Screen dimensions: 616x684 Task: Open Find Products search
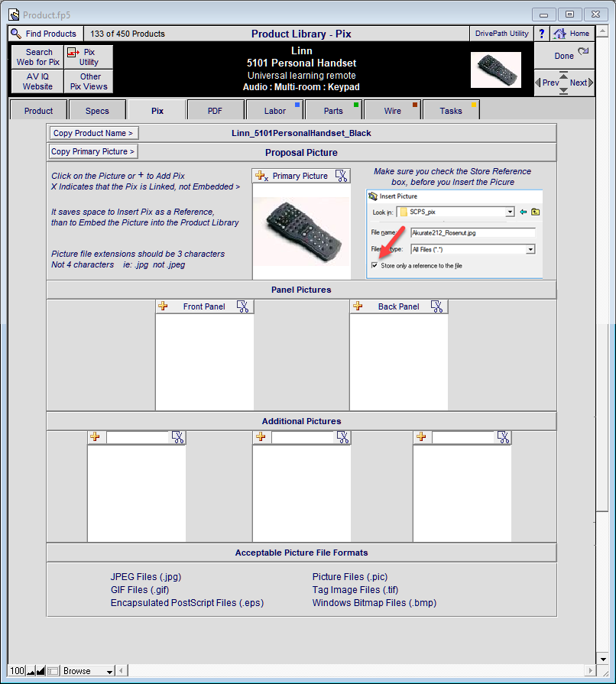46,34
